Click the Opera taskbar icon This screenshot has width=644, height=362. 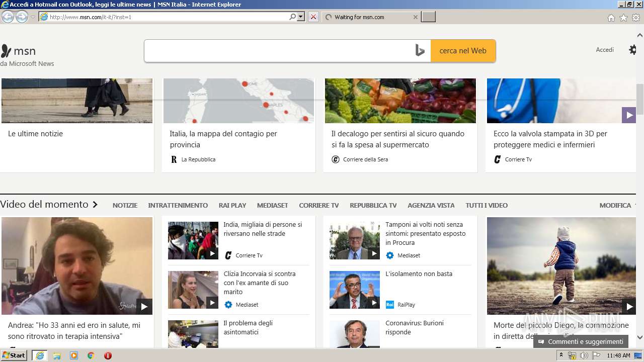(x=108, y=355)
